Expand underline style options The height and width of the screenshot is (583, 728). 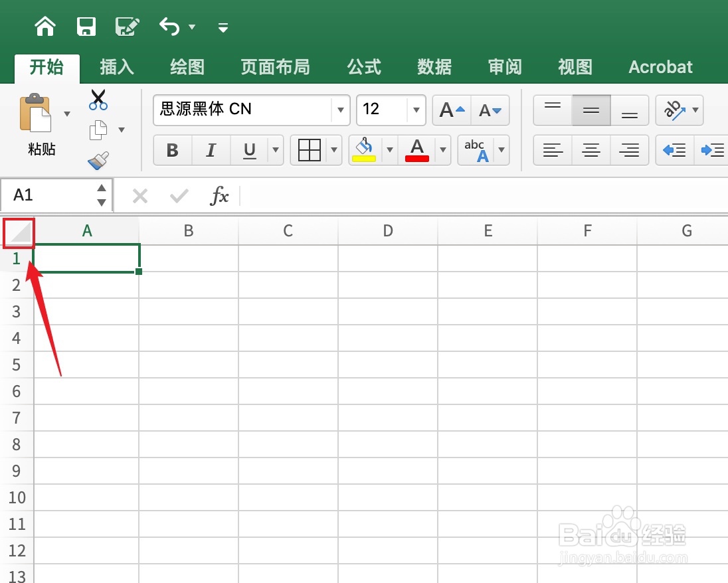(276, 150)
